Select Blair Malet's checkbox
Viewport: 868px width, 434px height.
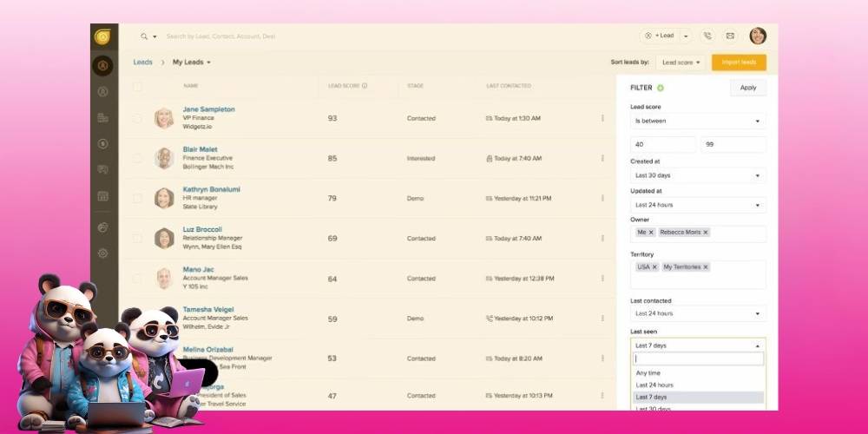coord(137,158)
